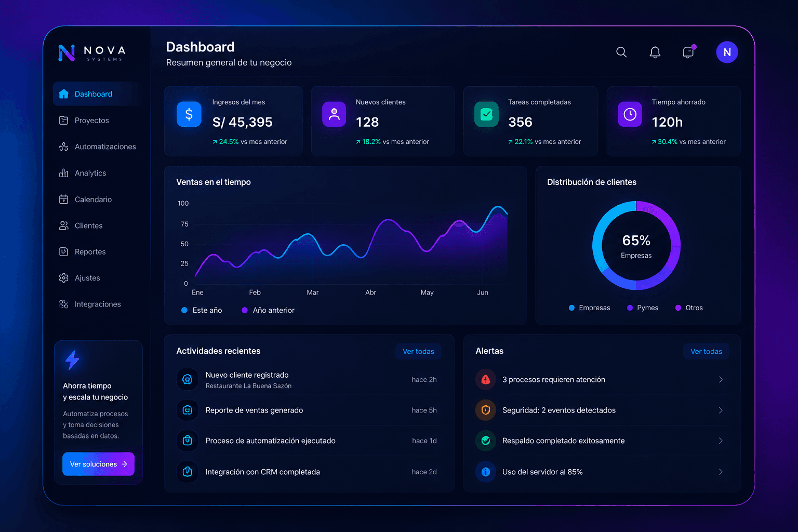
Task: Click the hace 2h timestamp
Action: 424,380
